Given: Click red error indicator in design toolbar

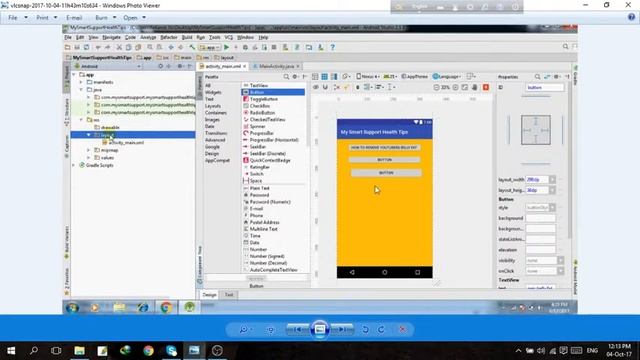Looking at the screenshot, I should [x=486, y=87].
